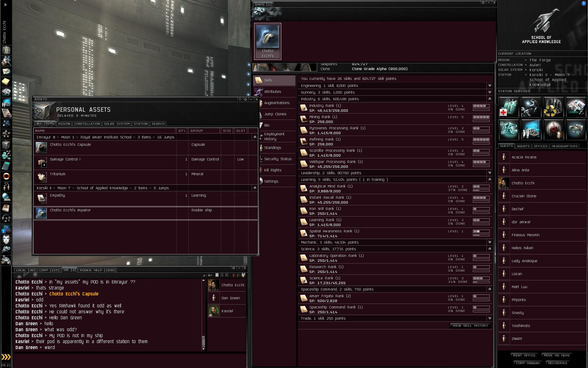Select Chotto Ecchi's ship thumbnail in Ships
The height and width of the screenshot is (368, 588).
268,41
